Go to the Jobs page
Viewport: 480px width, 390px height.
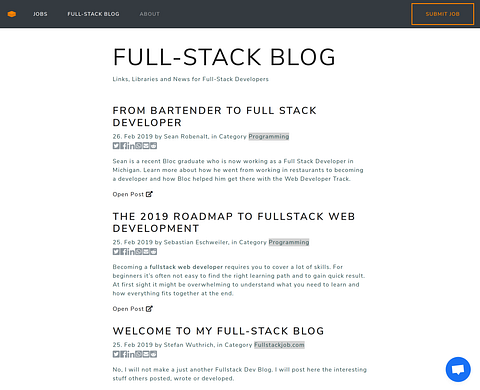click(x=40, y=14)
